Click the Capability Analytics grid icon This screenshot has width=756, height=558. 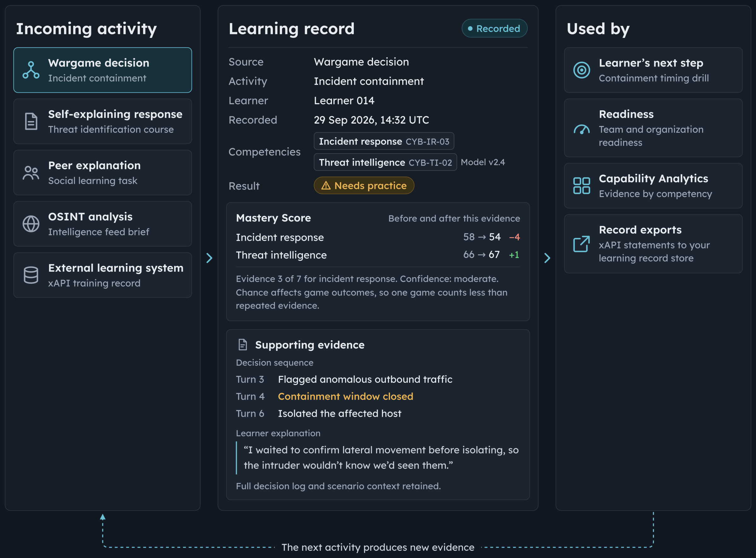581,185
